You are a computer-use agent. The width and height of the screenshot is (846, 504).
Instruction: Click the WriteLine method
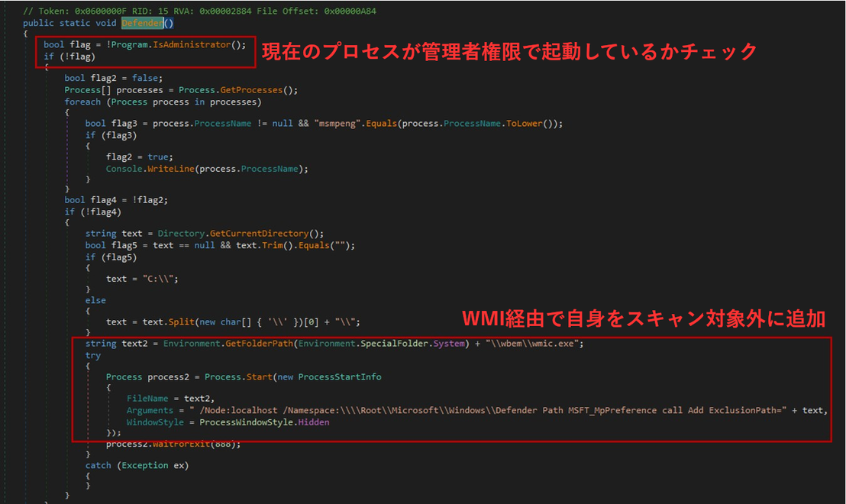click(171, 169)
